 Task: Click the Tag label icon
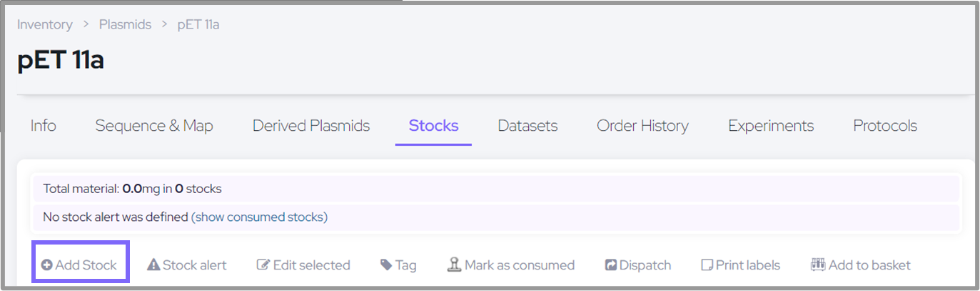386,265
